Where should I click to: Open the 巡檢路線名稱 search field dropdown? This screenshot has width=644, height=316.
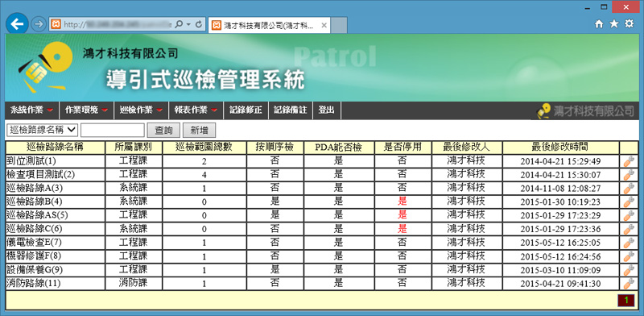[x=43, y=130]
